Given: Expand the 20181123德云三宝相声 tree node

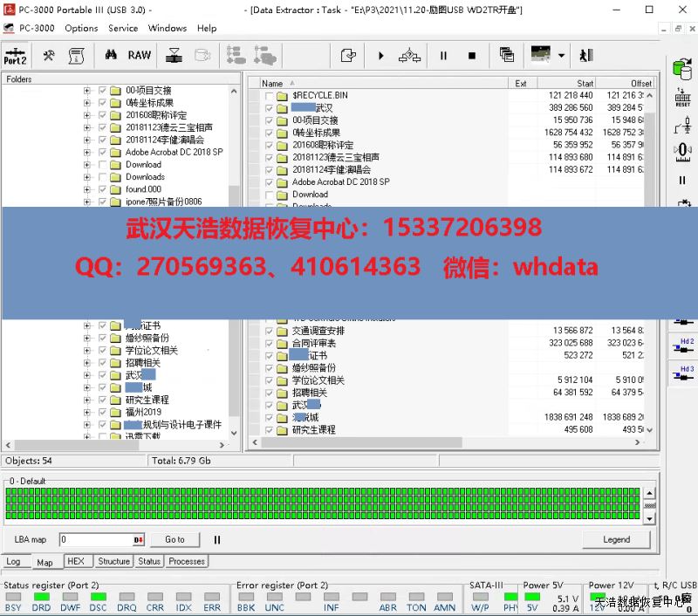Looking at the screenshot, I should [x=86, y=127].
